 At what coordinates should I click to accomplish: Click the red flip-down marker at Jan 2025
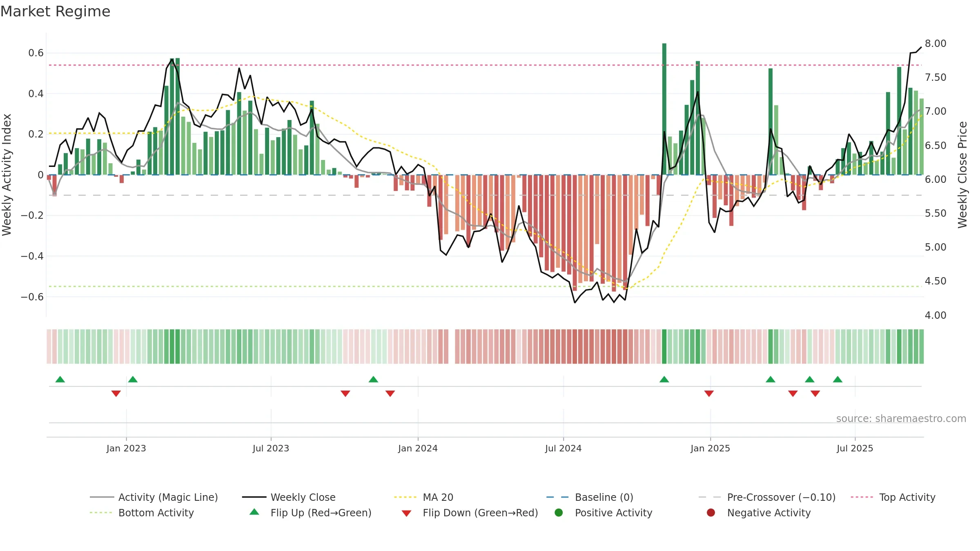pyautogui.click(x=709, y=393)
